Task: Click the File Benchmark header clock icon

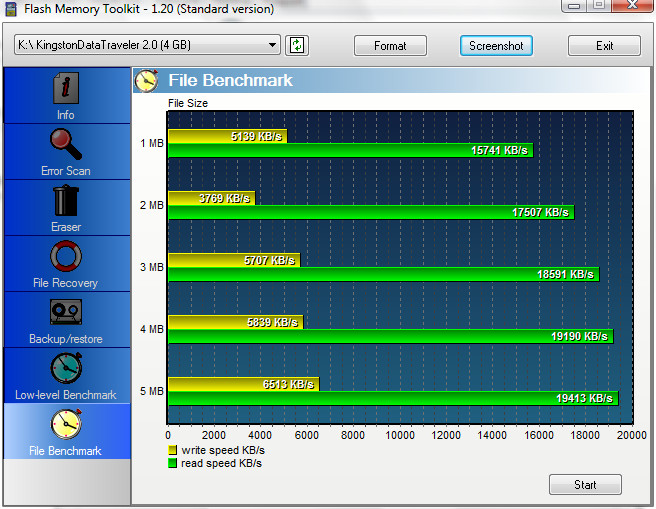Action: (147, 80)
